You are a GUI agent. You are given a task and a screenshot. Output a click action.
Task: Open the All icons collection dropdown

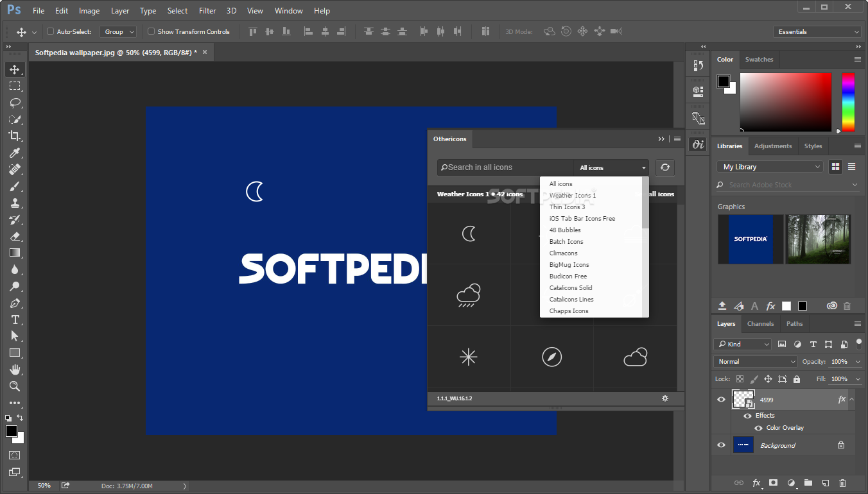611,167
